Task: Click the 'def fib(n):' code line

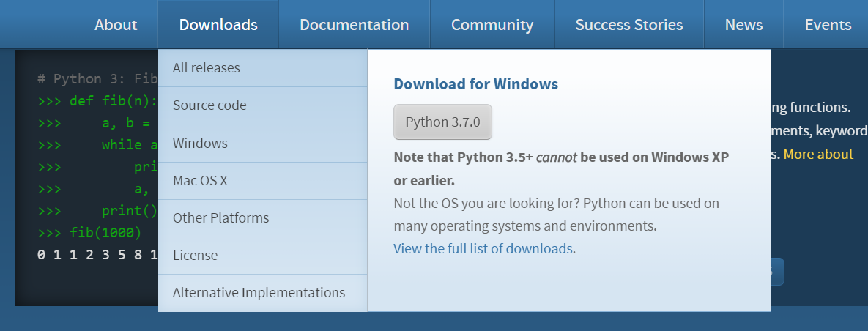Action: pyautogui.click(x=97, y=101)
